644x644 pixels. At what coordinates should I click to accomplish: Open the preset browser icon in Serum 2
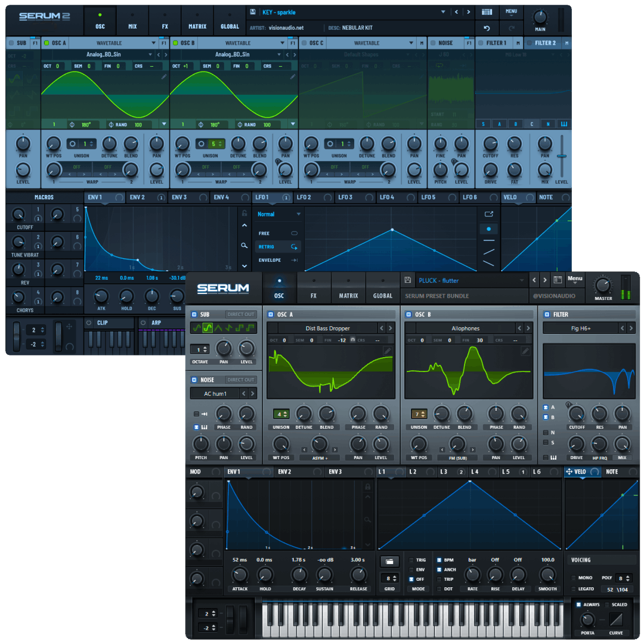pyautogui.click(x=487, y=12)
